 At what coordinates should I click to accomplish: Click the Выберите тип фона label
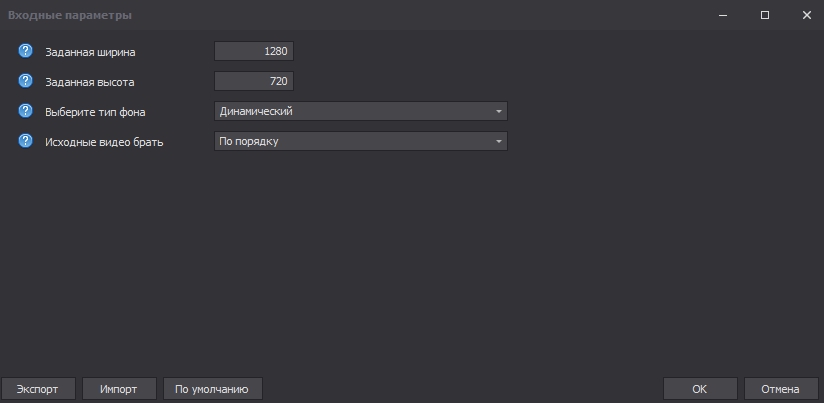click(x=95, y=112)
